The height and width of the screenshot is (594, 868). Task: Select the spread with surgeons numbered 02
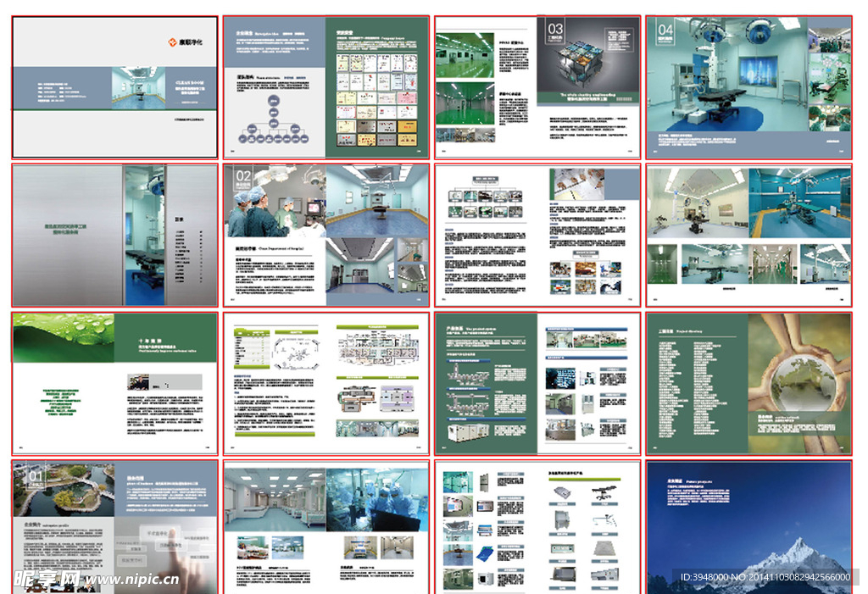[326, 236]
